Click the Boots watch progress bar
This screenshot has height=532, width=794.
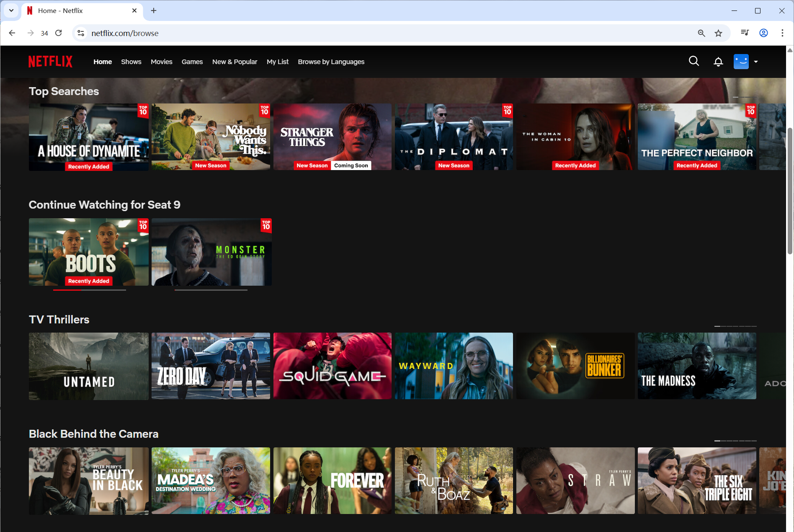pyautogui.click(x=88, y=290)
